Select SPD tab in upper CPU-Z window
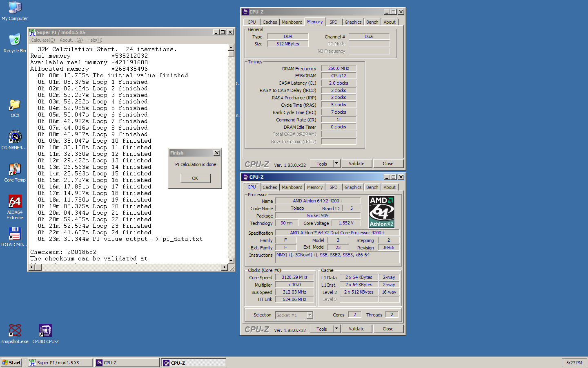The image size is (588, 368). (x=334, y=22)
